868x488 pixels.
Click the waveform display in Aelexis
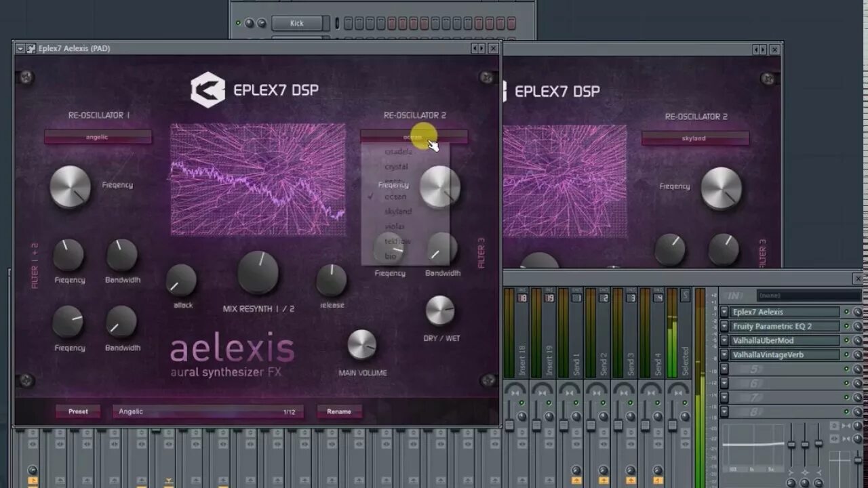(x=258, y=180)
